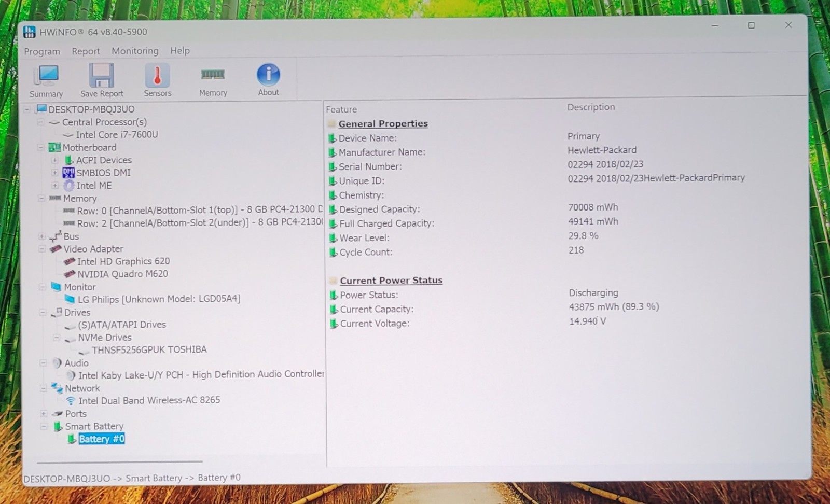Click battery icon beside Wear Level

[334, 238]
